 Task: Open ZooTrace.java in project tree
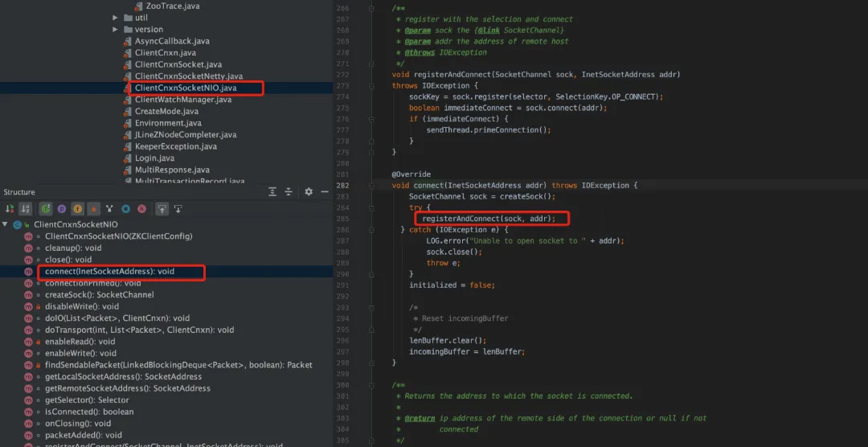[x=173, y=6]
